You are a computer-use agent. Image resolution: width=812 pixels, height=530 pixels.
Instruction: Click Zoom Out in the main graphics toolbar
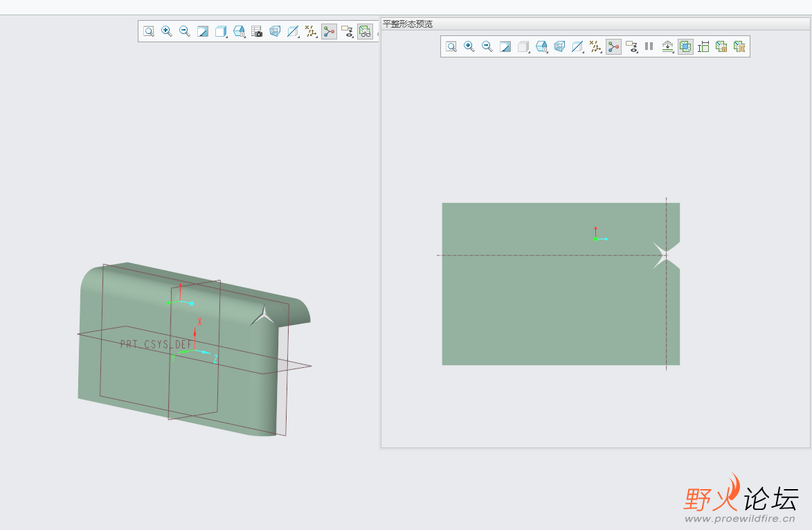[x=184, y=32]
